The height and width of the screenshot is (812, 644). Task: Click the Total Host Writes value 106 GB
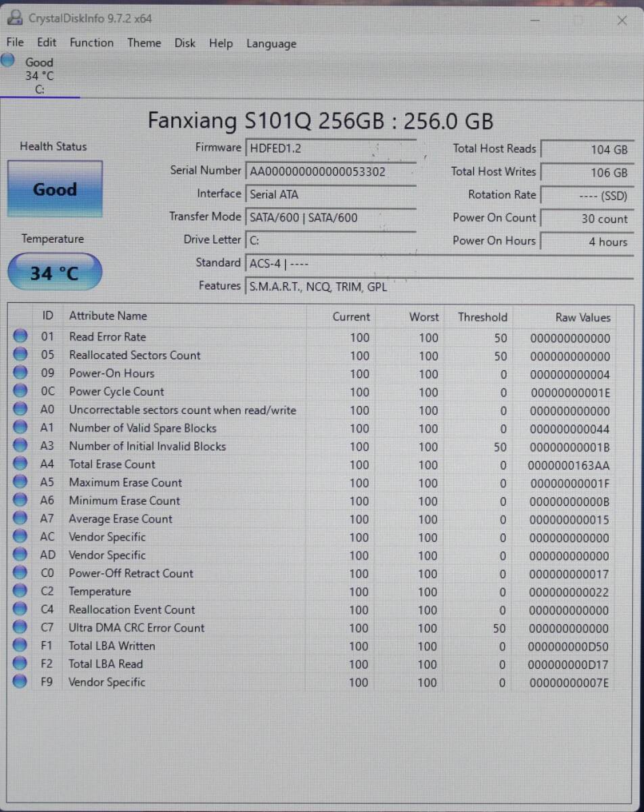[x=588, y=173]
